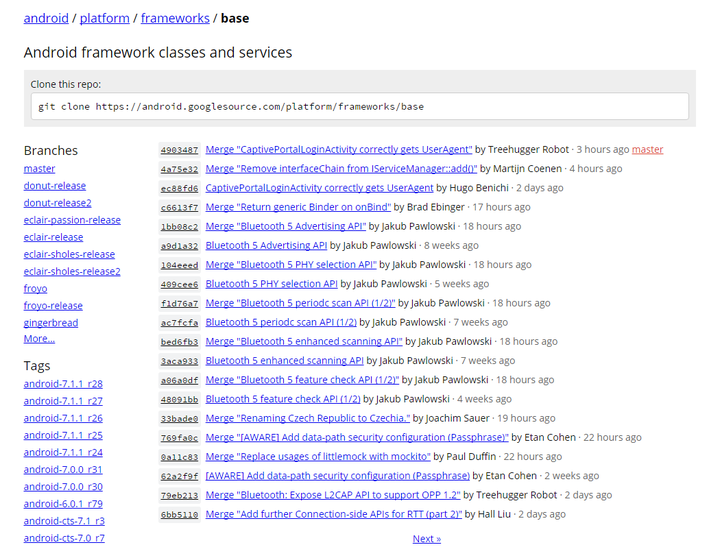This screenshot has height=558, width=720.
Task: Open tag android-7.1.1_r26
Action: (63, 418)
